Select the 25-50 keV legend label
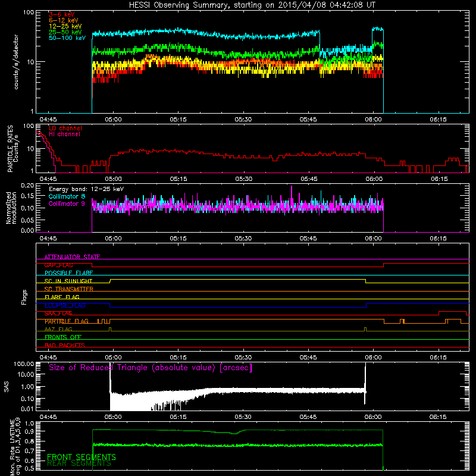476x476 pixels. pyautogui.click(x=65, y=32)
